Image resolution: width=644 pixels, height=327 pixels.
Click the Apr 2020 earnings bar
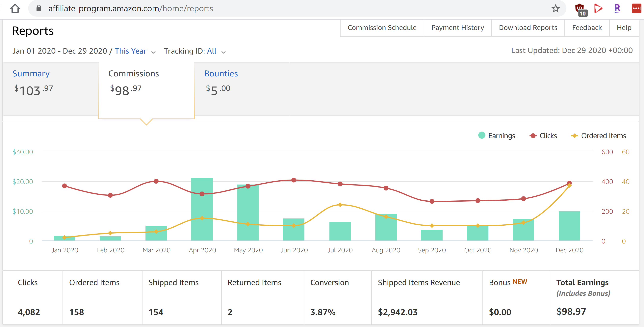202,209
